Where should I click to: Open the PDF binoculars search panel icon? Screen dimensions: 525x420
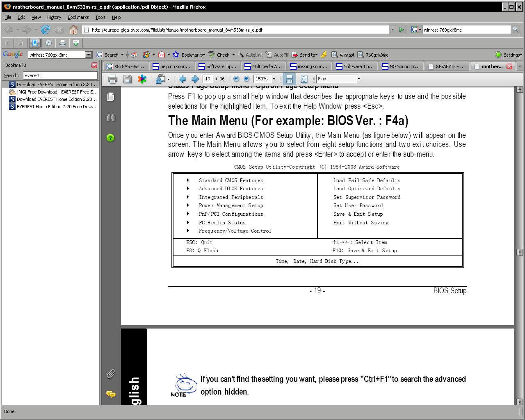click(110, 118)
